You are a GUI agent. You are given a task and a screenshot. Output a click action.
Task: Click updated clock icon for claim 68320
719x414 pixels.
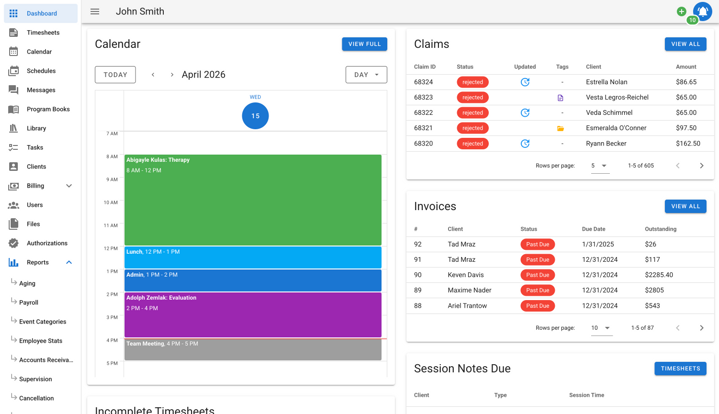[525, 144]
